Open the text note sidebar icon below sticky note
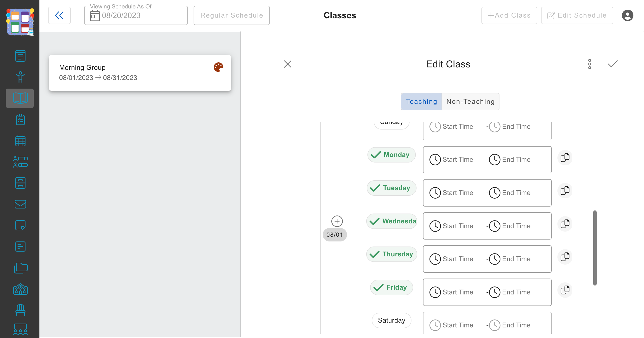The image size is (644, 338). pyautogui.click(x=20, y=247)
